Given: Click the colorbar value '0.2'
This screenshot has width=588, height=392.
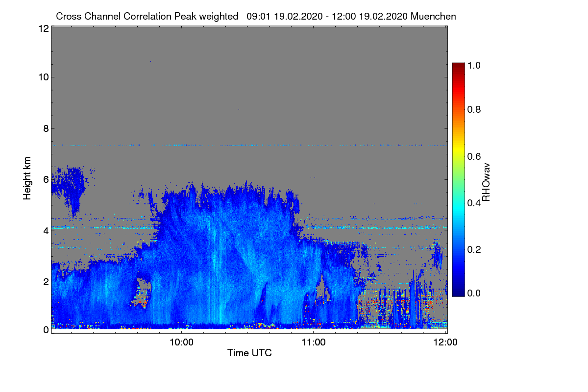Looking at the screenshot, I should coord(474,249).
